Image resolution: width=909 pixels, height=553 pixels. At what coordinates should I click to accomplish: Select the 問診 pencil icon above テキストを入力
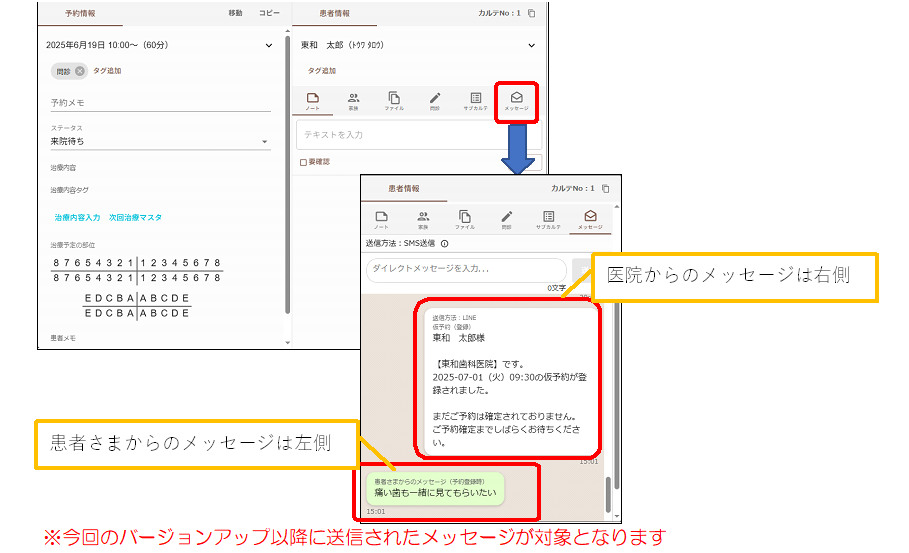click(435, 101)
